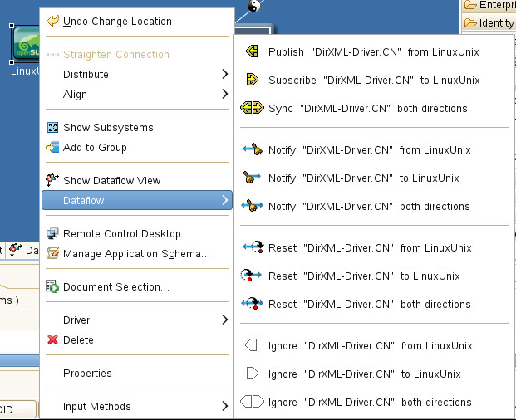The image size is (516, 420).
Task: Click the Subscribe to LinuxUnix arrow icon
Action: [x=252, y=80]
